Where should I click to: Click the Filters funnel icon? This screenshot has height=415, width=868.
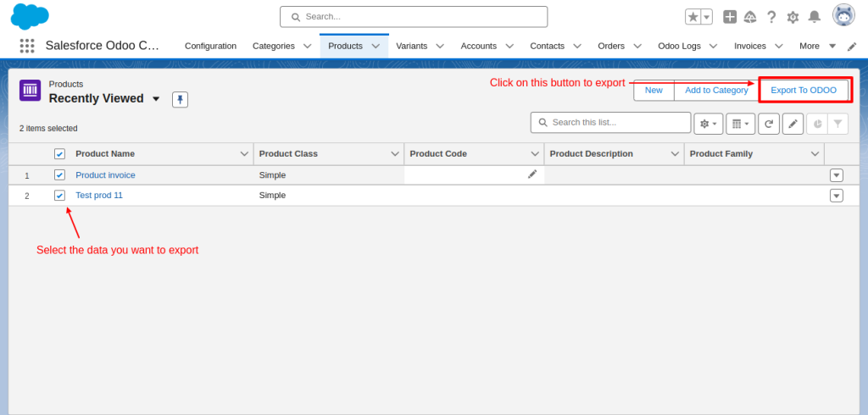pos(837,124)
